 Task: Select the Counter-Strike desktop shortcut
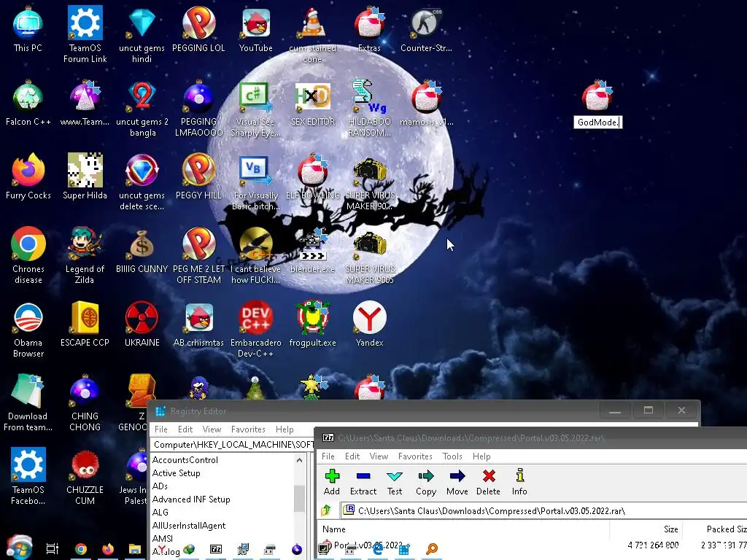(x=426, y=29)
